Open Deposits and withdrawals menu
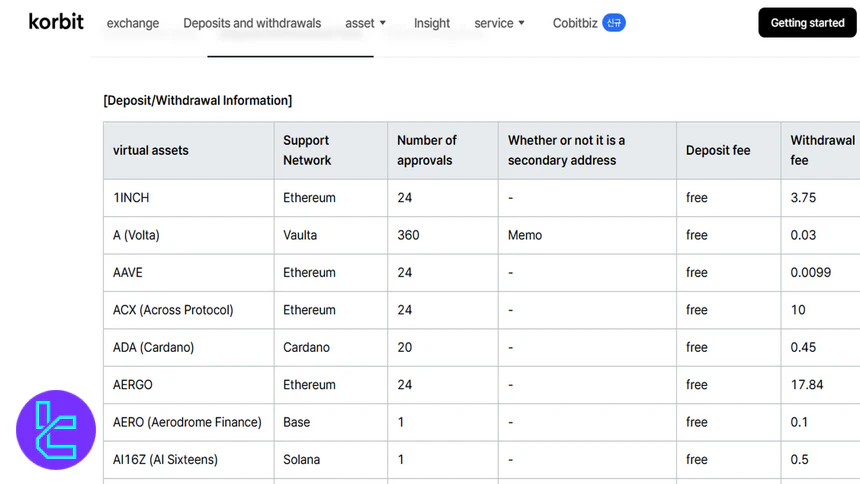Image resolution: width=860 pixels, height=484 pixels. 252,23
